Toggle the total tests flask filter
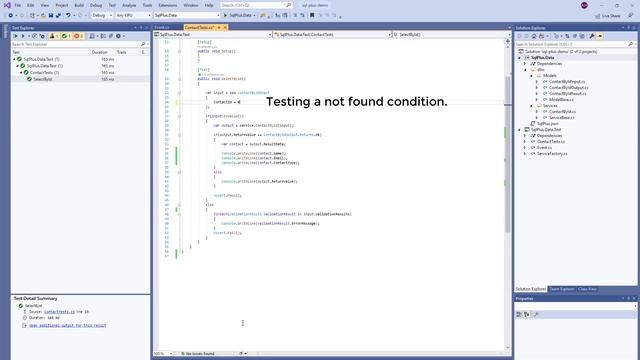 54,36
